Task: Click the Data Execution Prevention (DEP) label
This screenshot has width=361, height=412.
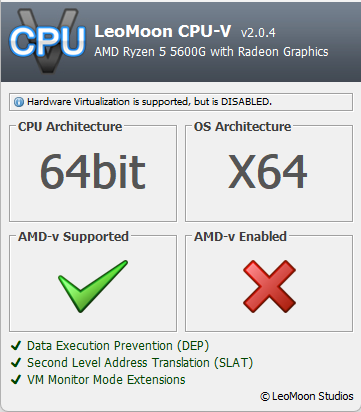Action: click(118, 346)
